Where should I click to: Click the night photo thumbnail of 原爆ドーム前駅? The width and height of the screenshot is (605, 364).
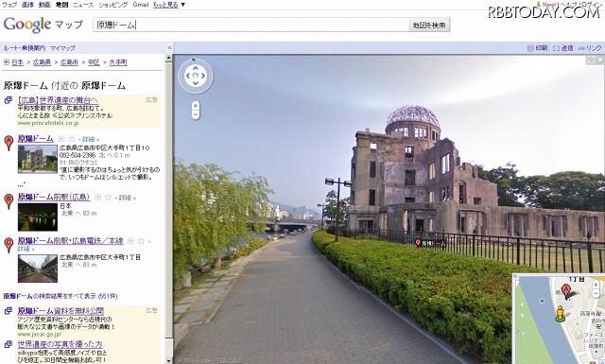38,217
